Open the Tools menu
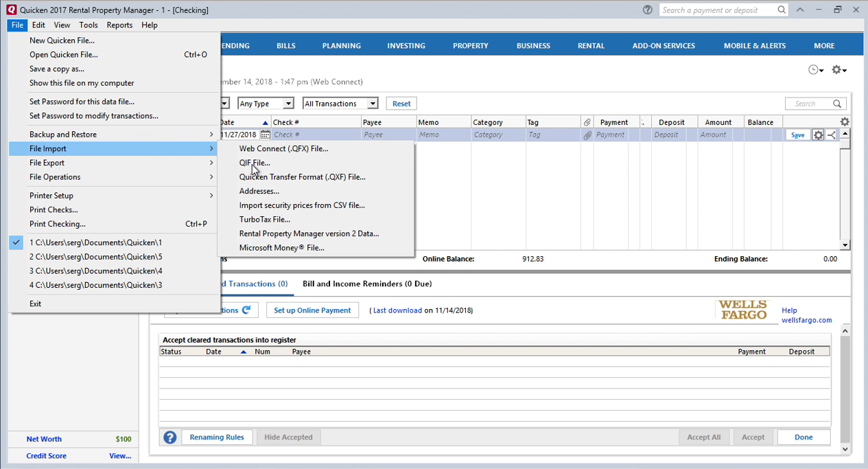 89,25
